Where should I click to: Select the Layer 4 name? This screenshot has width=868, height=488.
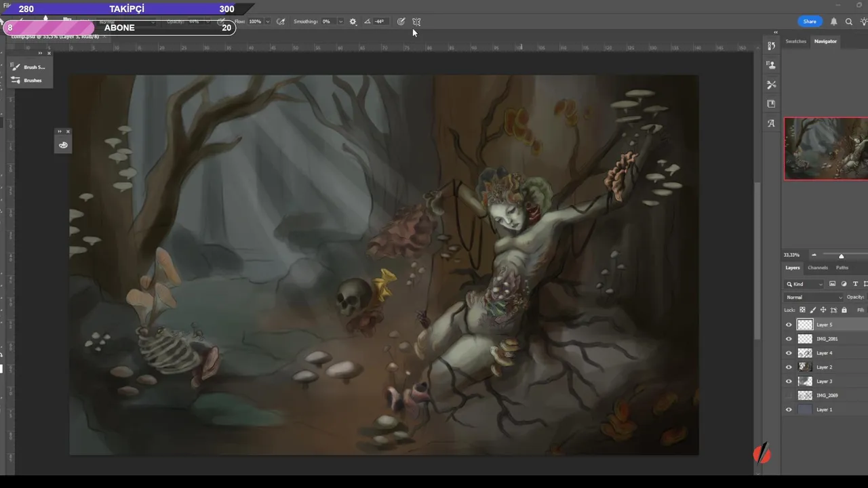pos(824,353)
